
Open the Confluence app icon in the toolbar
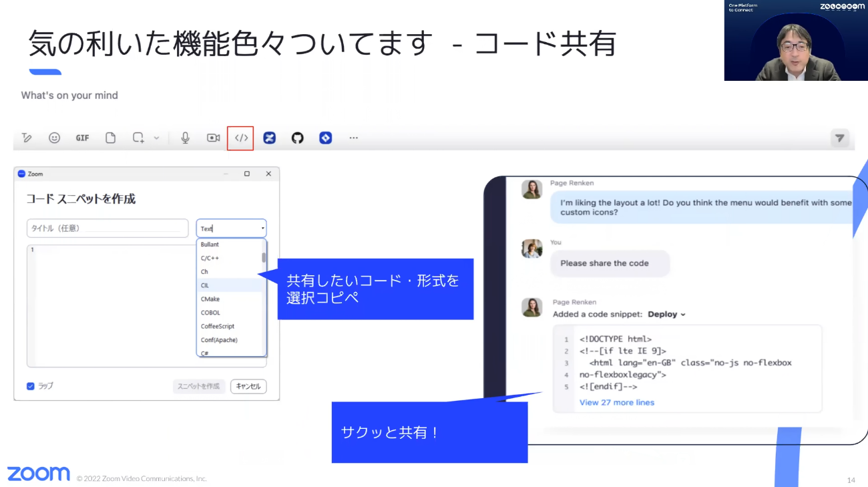270,138
